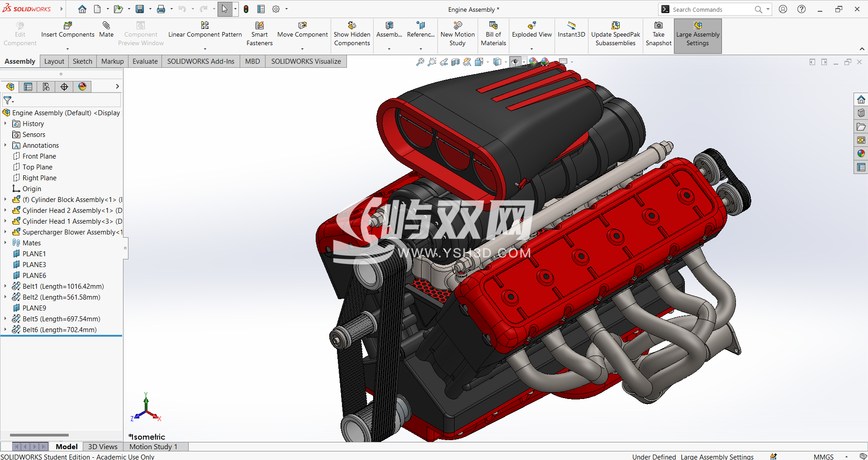Open the MBD ribbon tab
Image resolution: width=868 pixels, height=460 pixels.
click(252, 61)
